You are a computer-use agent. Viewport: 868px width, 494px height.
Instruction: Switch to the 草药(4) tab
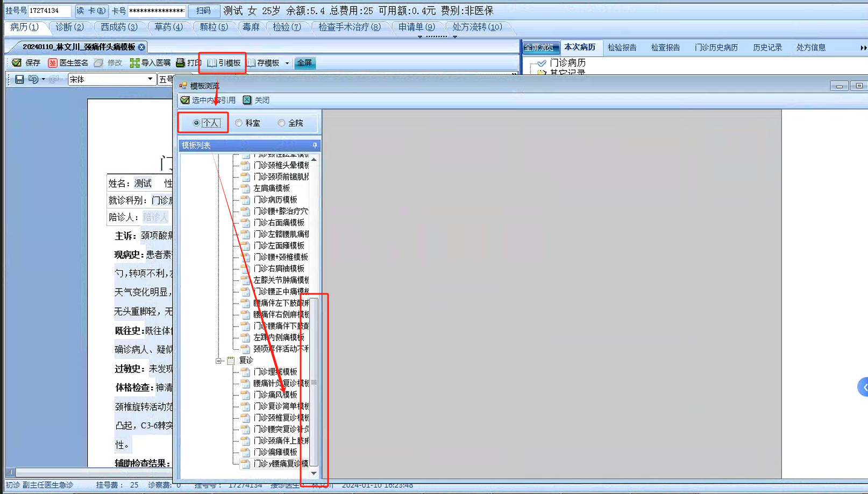coord(169,27)
